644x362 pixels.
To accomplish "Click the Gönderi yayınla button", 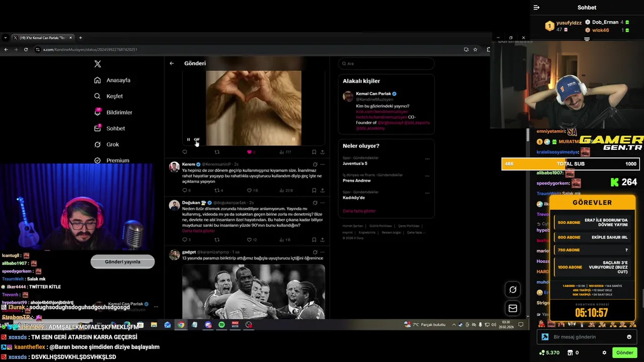I will point(123,261).
